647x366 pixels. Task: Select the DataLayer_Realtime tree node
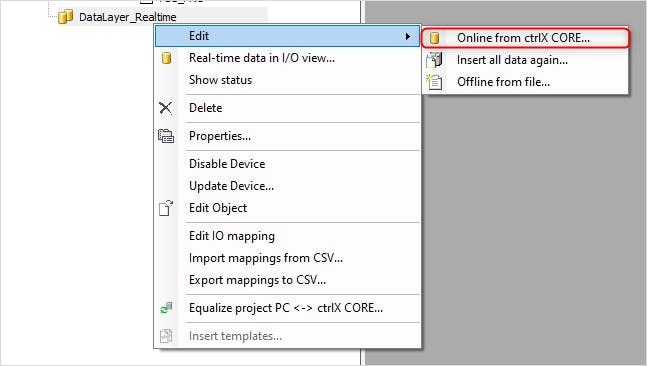pyautogui.click(x=128, y=17)
